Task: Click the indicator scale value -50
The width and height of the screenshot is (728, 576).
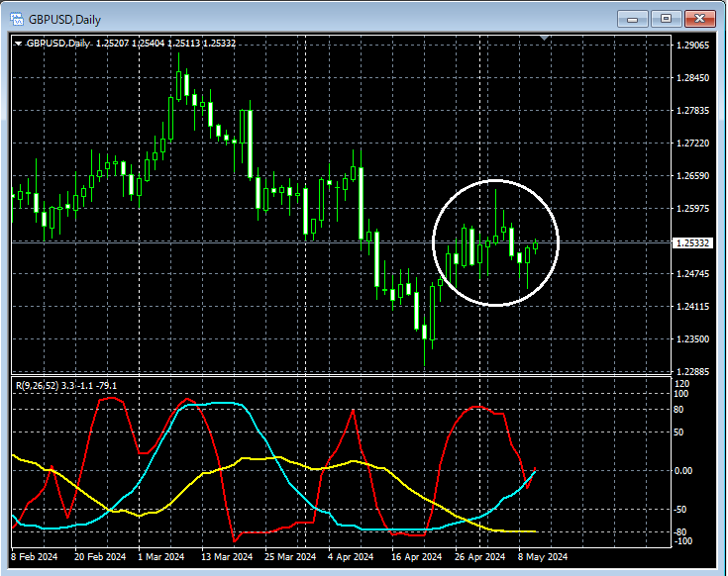Action: click(680, 510)
